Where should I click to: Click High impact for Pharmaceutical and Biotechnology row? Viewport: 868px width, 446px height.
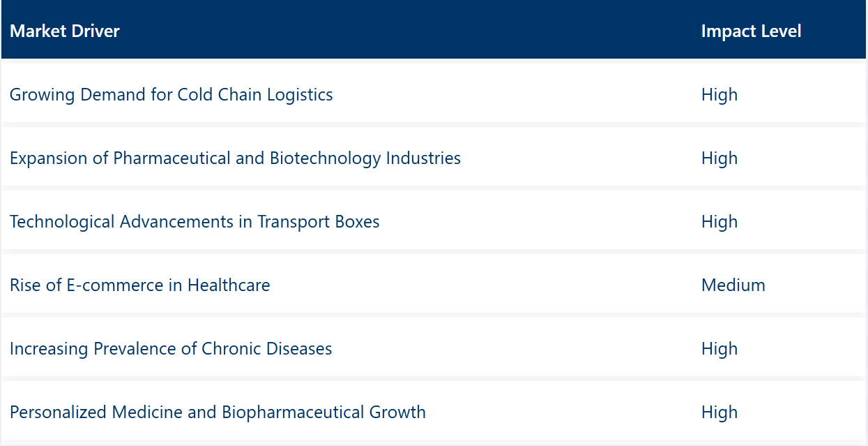point(719,158)
